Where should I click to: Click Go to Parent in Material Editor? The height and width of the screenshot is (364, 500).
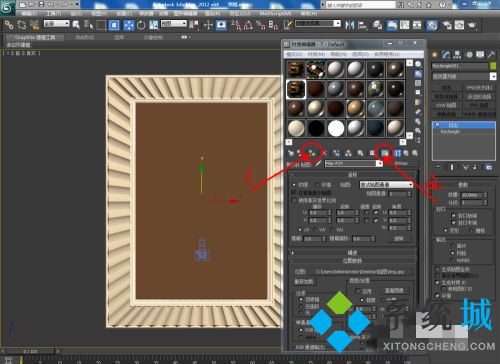406,153
